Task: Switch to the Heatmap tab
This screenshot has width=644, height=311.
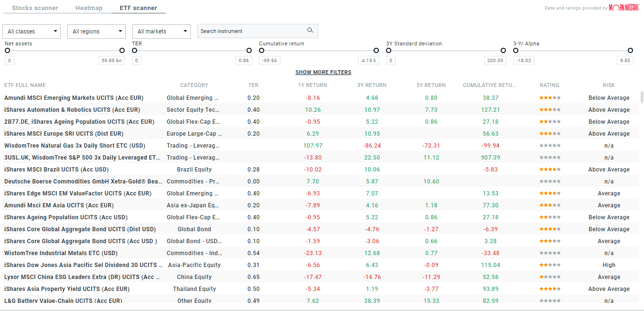Action: (88, 8)
